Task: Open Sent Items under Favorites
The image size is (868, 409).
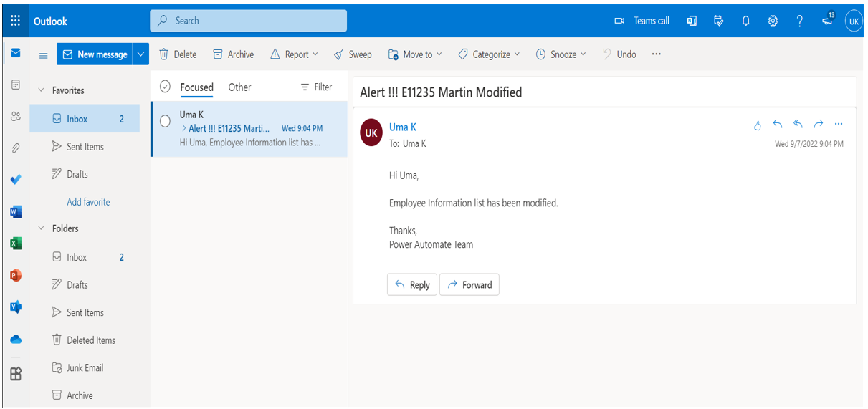Action: tap(85, 147)
